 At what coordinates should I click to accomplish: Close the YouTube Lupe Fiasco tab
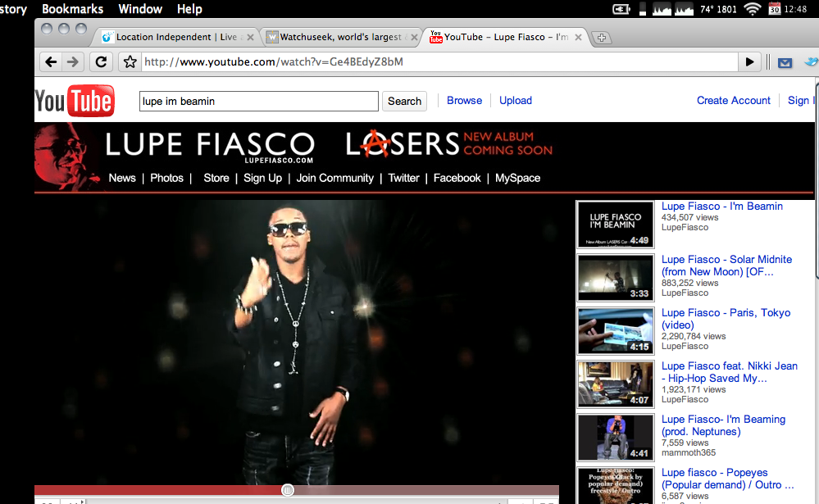[x=578, y=37]
